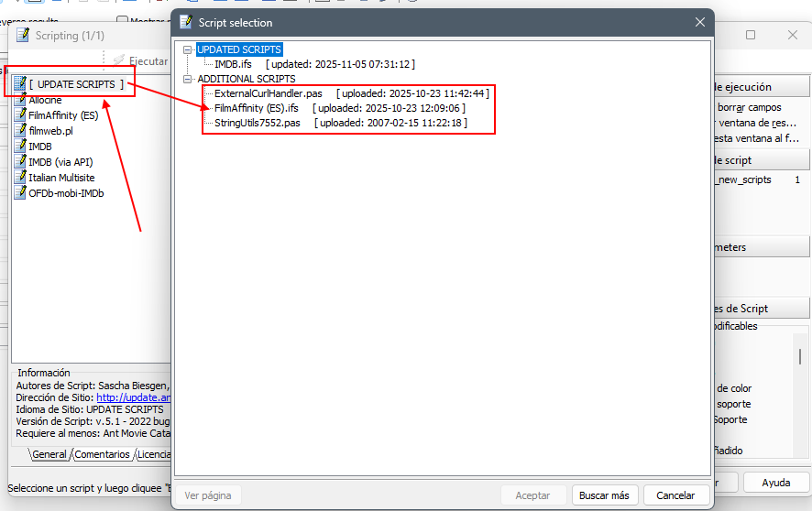Click the IMDB (via API) script icon
Image resolution: width=812 pixels, height=511 pixels.
click(x=20, y=161)
